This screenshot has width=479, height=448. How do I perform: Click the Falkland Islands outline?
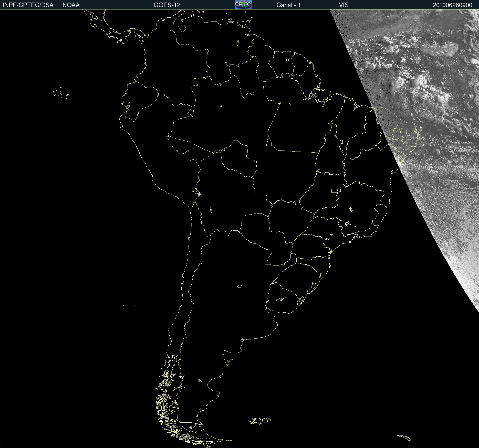point(259,421)
